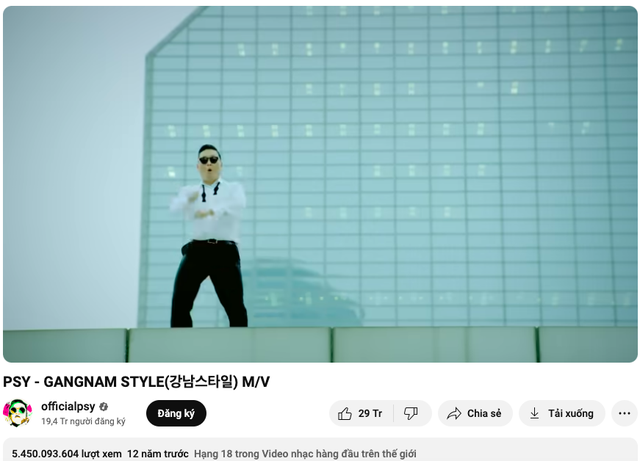Click the Tải xuống download label
The width and height of the screenshot is (640, 461).
571,414
